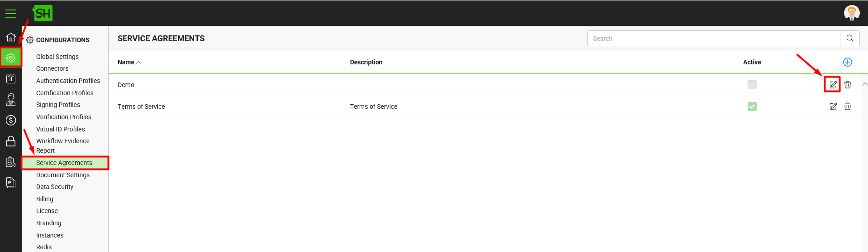This screenshot has height=252, width=868.
Task: Click the scrollbar up arrow
Action: (864, 84)
